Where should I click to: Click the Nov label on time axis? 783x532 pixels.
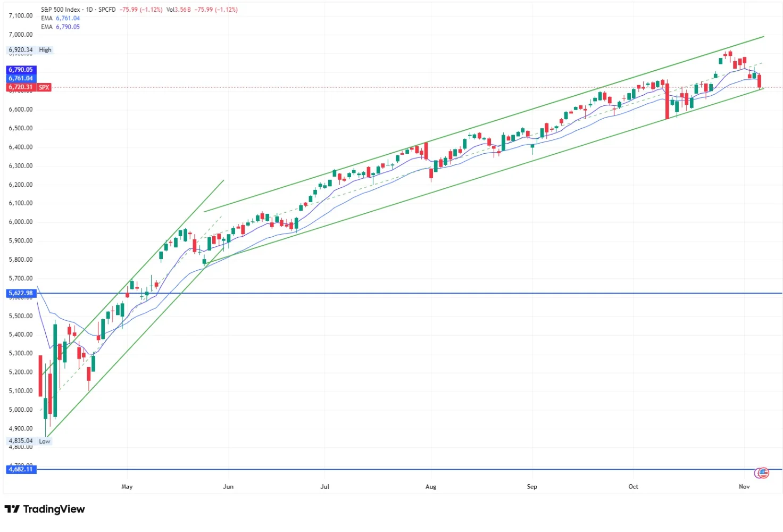click(744, 487)
